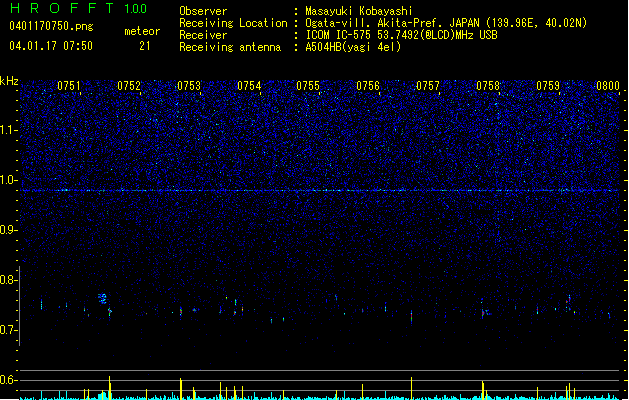Click the 0800 time marker
629x400 pixels.
point(608,86)
